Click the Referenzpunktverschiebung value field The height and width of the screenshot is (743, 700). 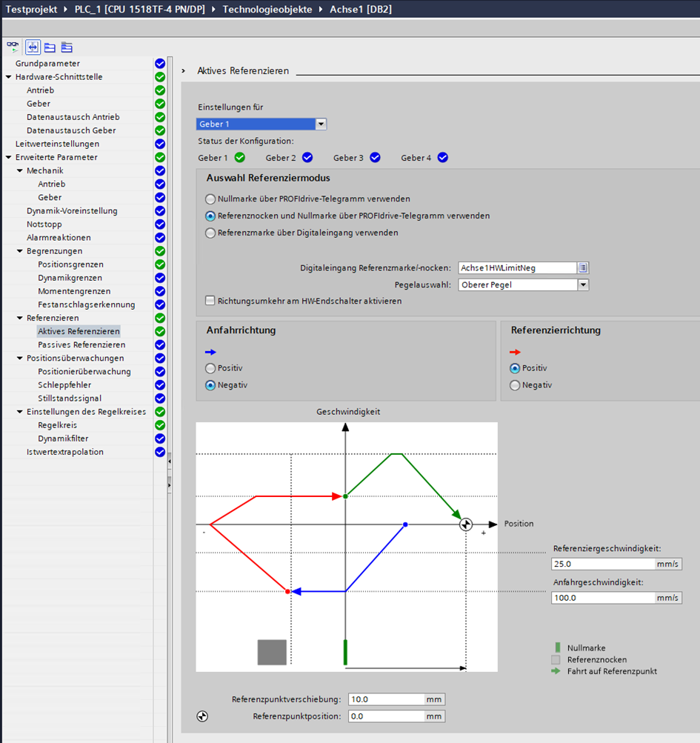384,699
